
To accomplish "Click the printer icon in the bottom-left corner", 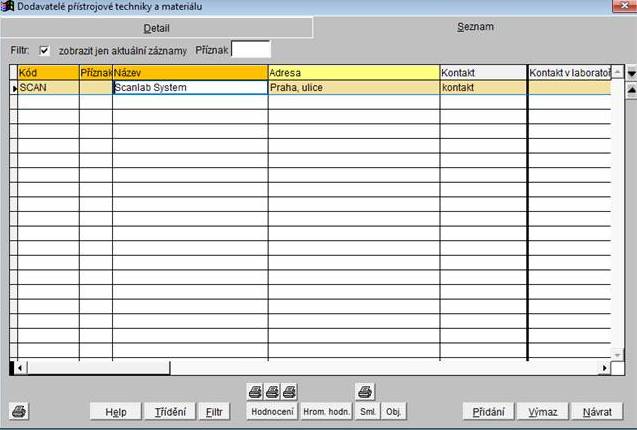I will tap(19, 411).
